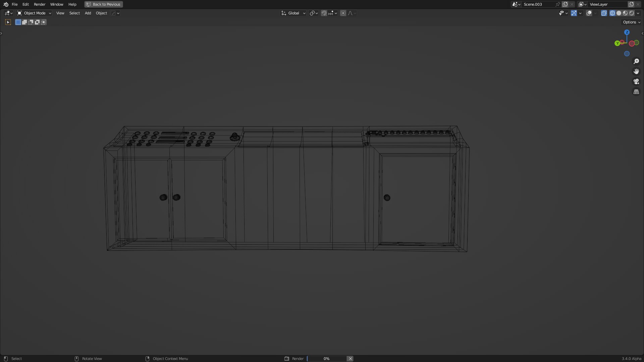Image resolution: width=644 pixels, height=362 pixels.
Task: Select solid viewport shading
Action: pos(619,13)
